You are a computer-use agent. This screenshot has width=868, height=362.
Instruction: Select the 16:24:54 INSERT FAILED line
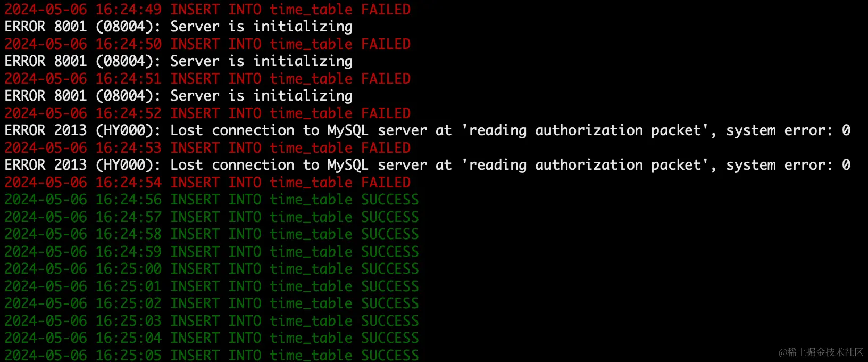[x=207, y=183]
